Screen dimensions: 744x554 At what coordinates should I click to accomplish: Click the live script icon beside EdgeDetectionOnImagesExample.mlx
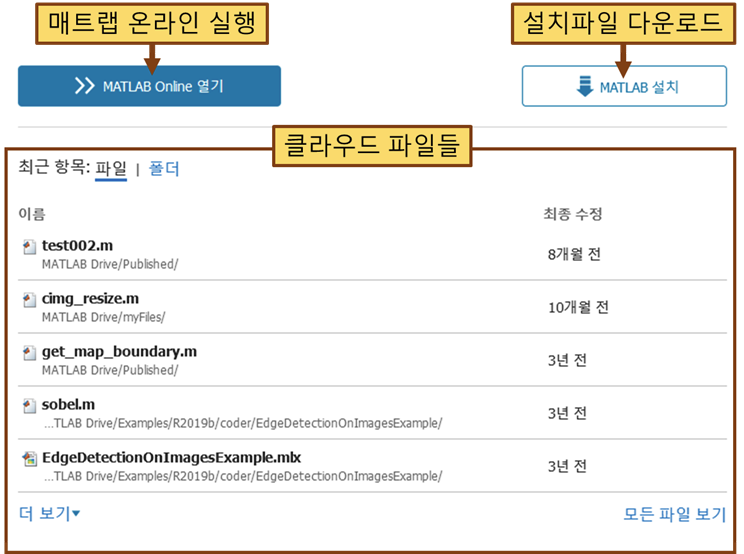[x=29, y=459]
